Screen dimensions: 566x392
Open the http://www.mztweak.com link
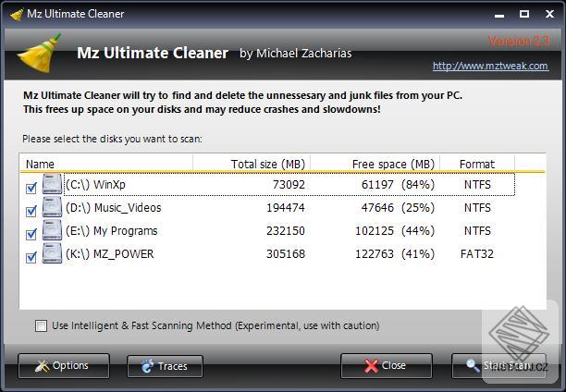coord(490,66)
